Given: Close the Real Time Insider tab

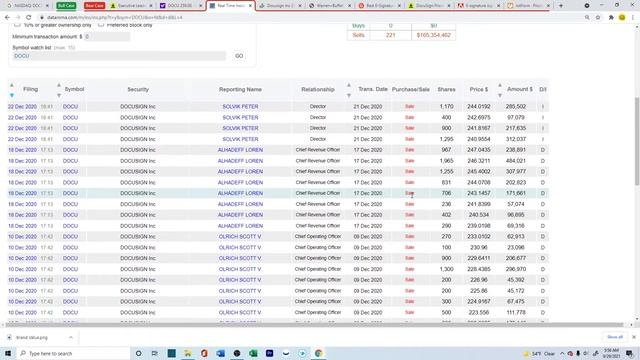Looking at the screenshot, I should 250,6.
